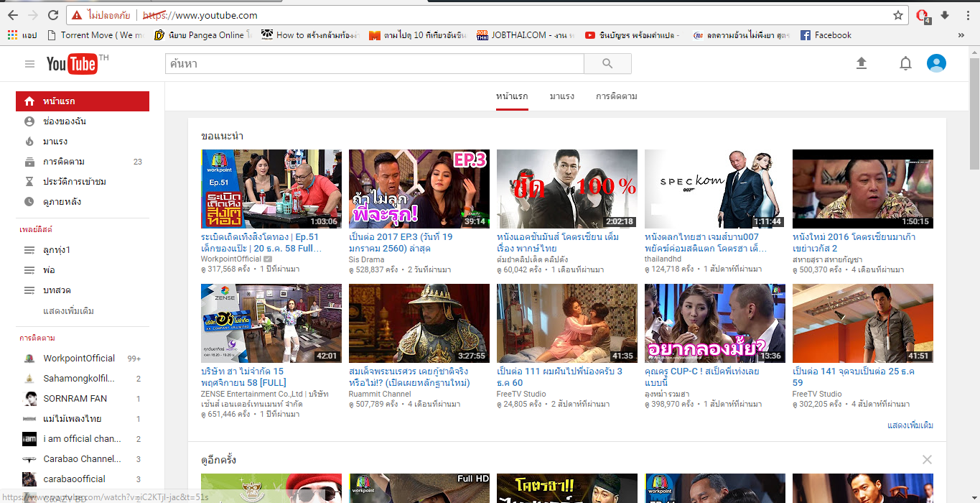Dismiss the ดูอีกครั้ง section with X
The height and width of the screenshot is (503, 980).
(x=927, y=460)
